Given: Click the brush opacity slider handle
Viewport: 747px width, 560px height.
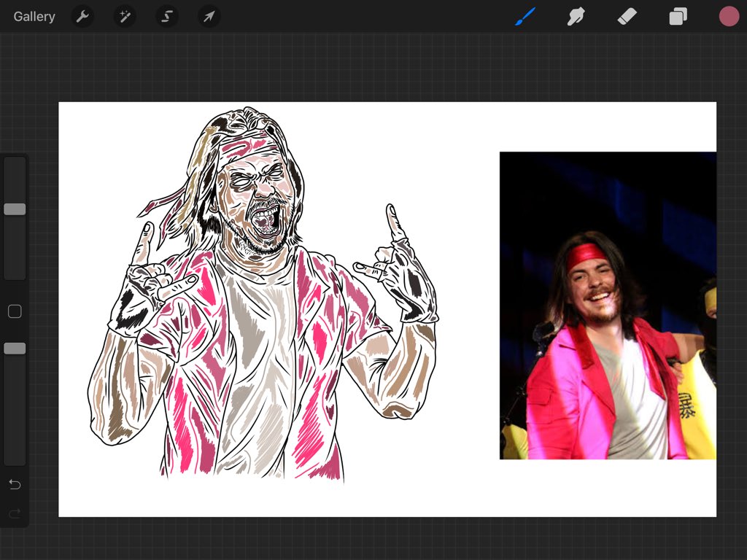Looking at the screenshot, I should (x=15, y=349).
